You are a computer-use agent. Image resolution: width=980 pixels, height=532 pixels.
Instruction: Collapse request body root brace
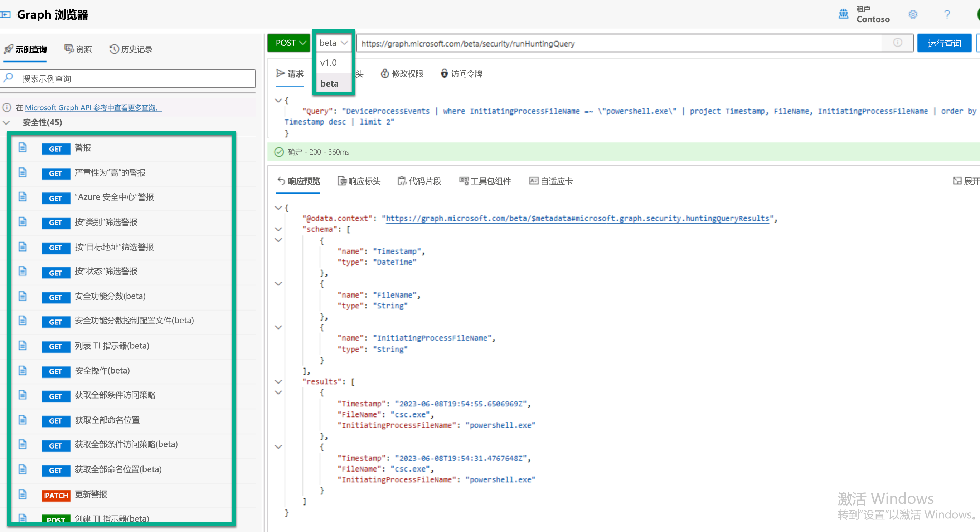[x=278, y=101]
